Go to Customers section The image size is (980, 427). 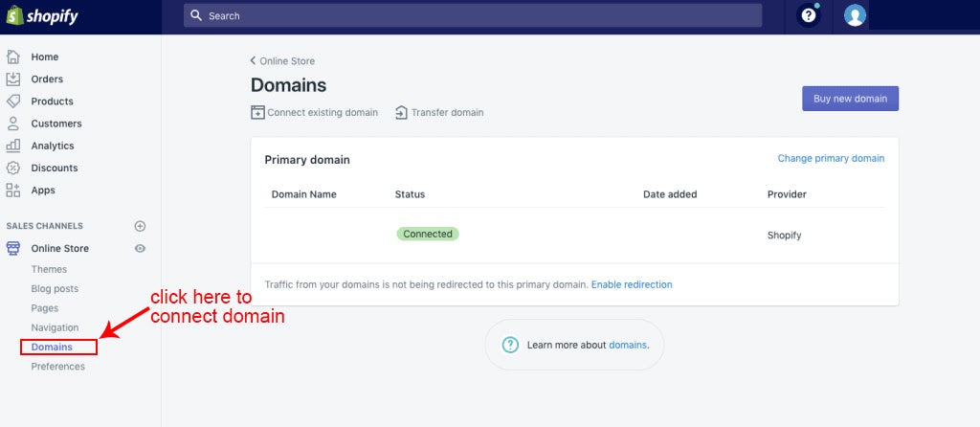coord(56,124)
